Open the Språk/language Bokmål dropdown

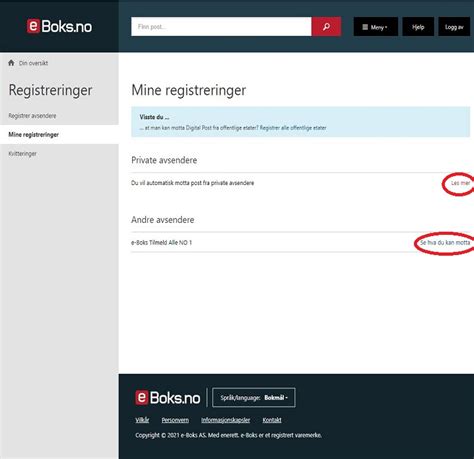tap(254, 397)
